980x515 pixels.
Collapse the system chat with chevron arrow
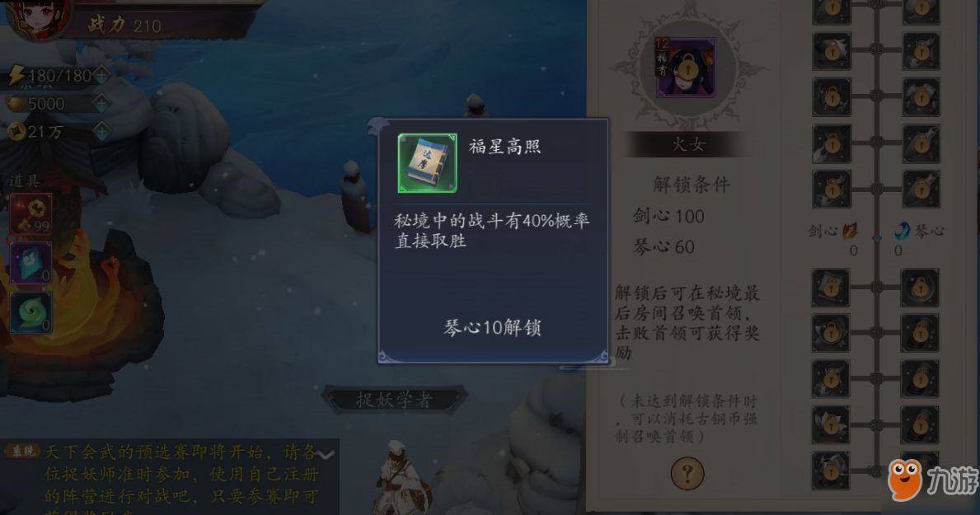[x=325, y=454]
